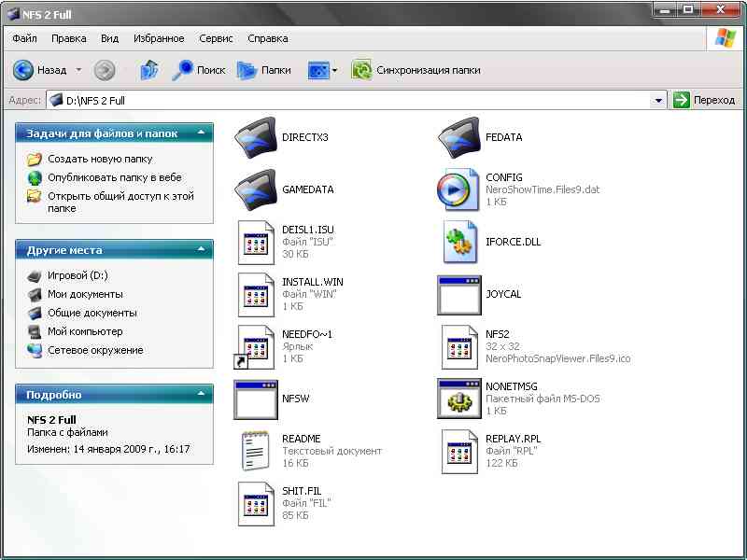Open the Избранное menu
Screen dimensions: 747x560
[159, 38]
